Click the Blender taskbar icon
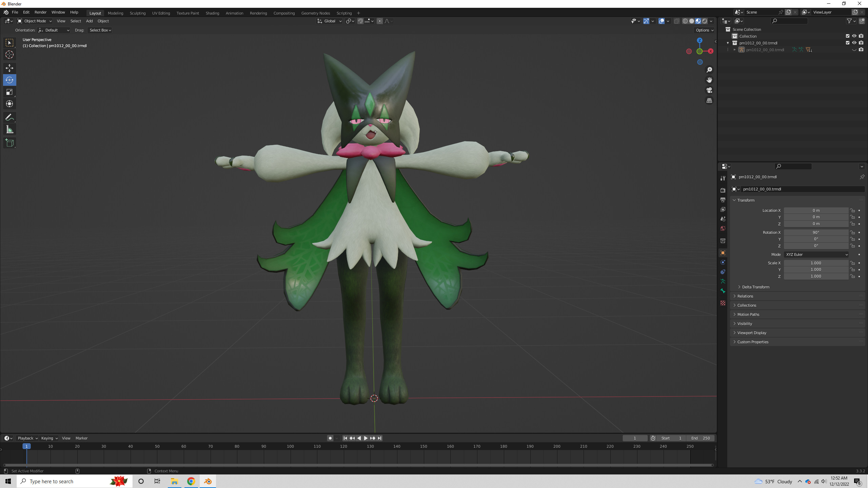The height and width of the screenshot is (488, 868). [x=208, y=481]
